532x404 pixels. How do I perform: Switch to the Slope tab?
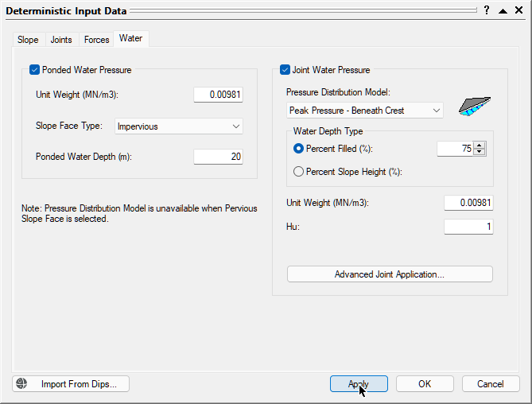tap(28, 40)
